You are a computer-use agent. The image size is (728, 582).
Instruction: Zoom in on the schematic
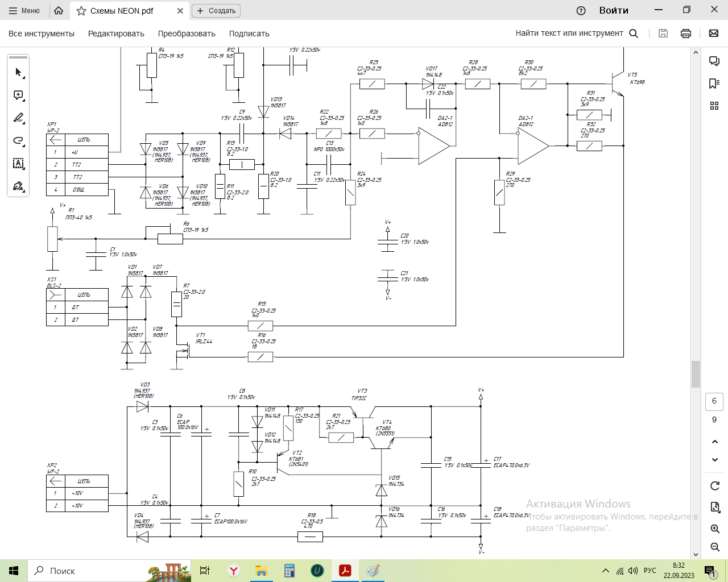(x=715, y=529)
